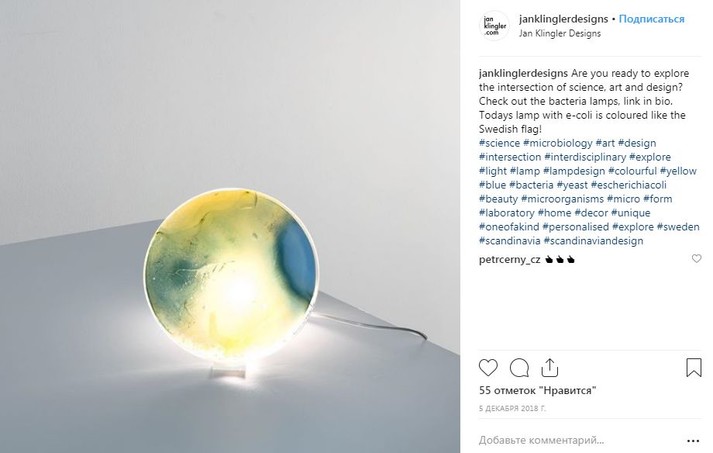
Task: Like petrcerny_cz's comment with small heart
Action: point(696,259)
